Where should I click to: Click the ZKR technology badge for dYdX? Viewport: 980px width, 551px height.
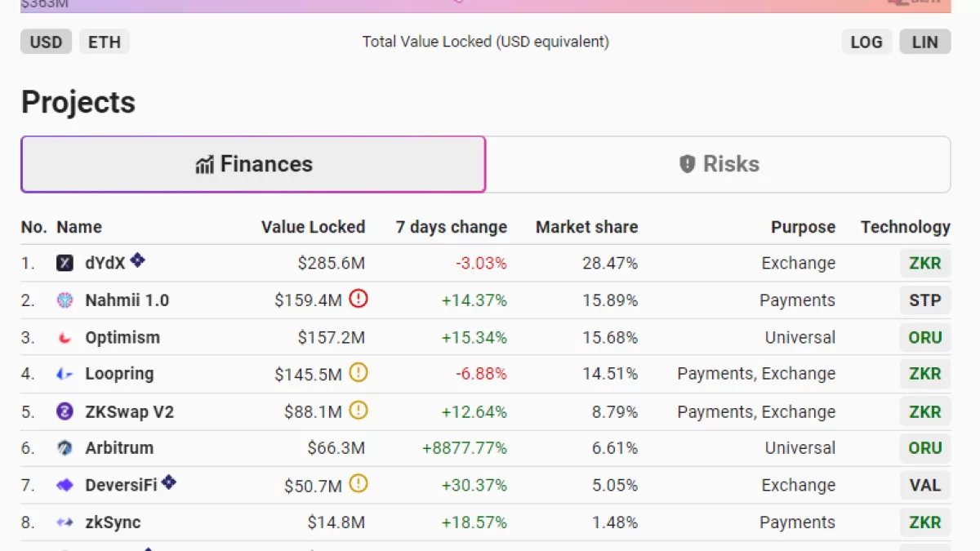(x=924, y=263)
